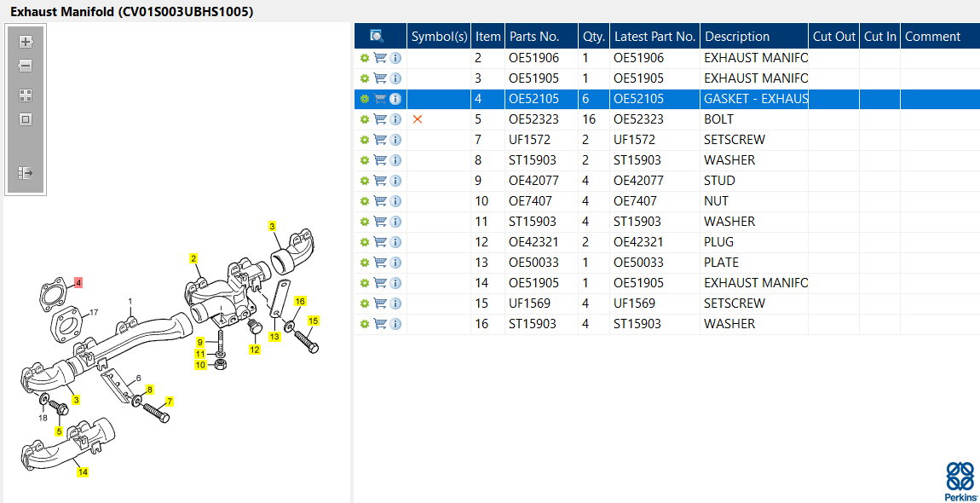Screen dimensions: 980x503
Task: Add BOLT OE52323 to cart
Action: (x=380, y=119)
